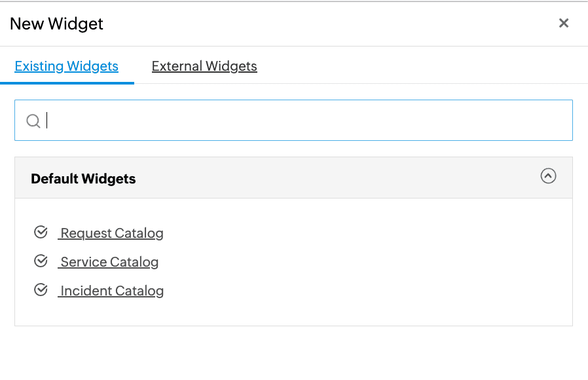Click the blinking cursor in search box
This screenshot has height=380, width=588.
(48, 121)
